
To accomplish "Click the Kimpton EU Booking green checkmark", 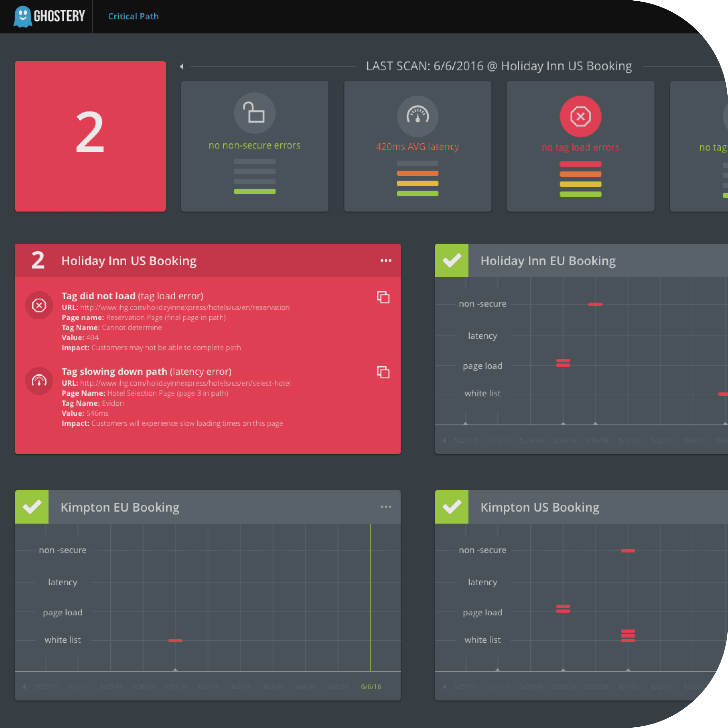I will (x=32, y=507).
